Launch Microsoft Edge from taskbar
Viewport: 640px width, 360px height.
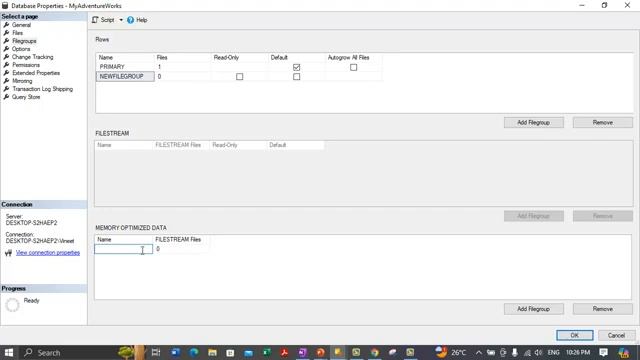click(194, 352)
